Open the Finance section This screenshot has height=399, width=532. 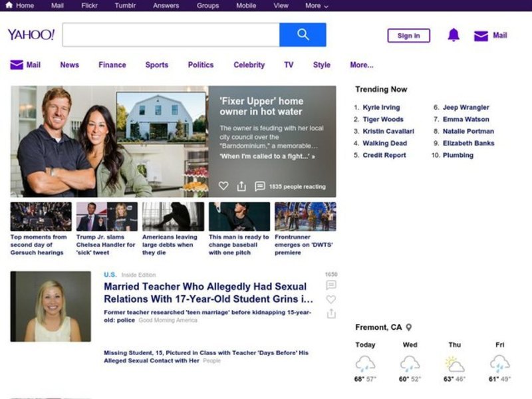[112, 65]
